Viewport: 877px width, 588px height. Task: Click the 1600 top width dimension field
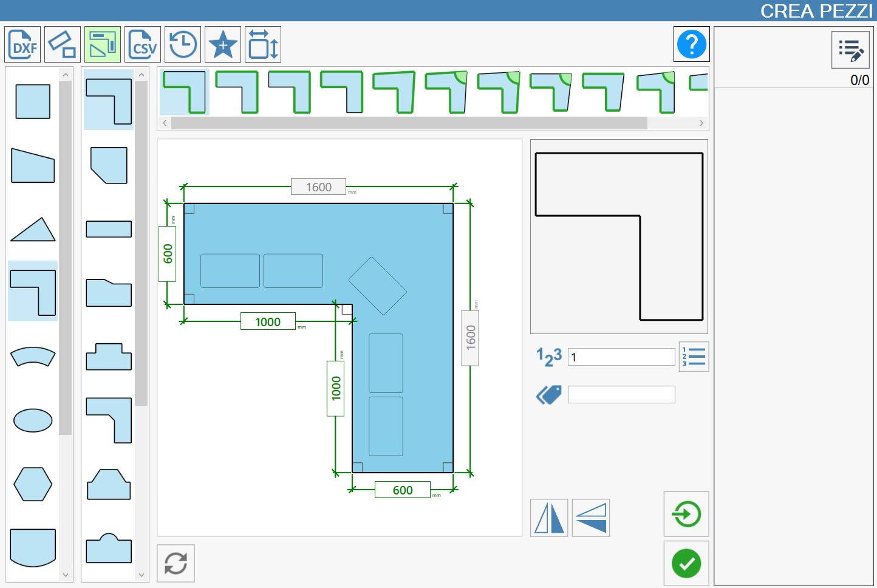(319, 186)
